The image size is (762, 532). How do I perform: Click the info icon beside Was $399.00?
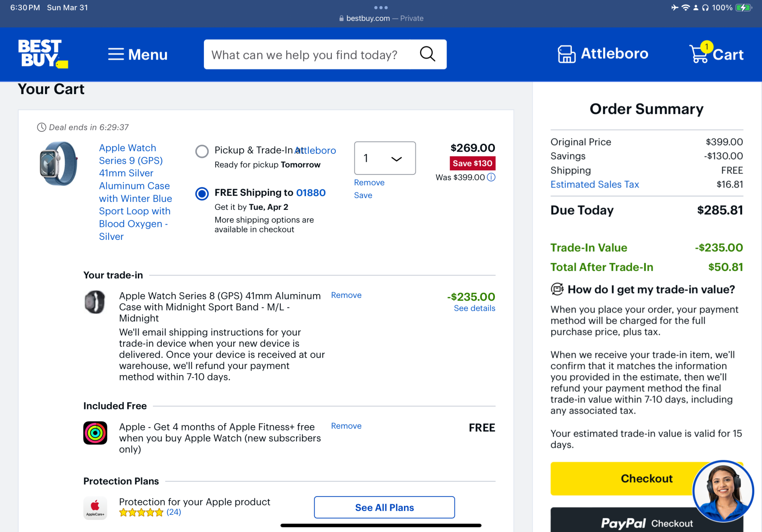tap(491, 177)
